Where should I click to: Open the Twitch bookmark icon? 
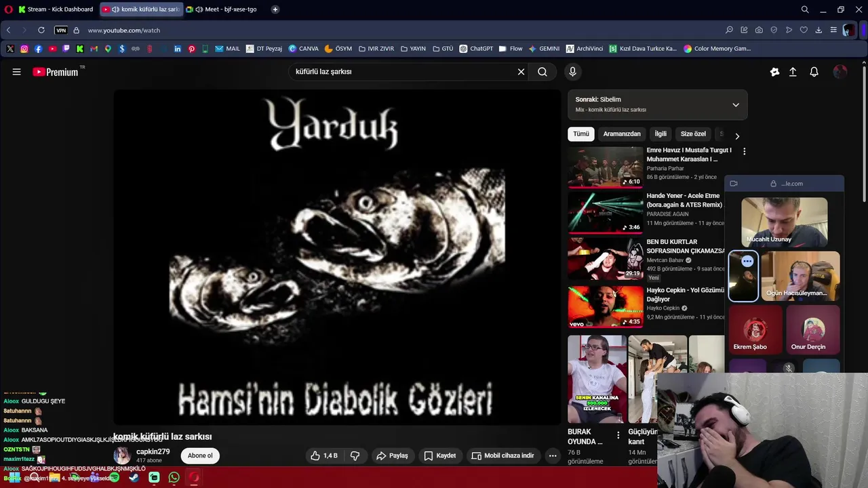pos(66,49)
